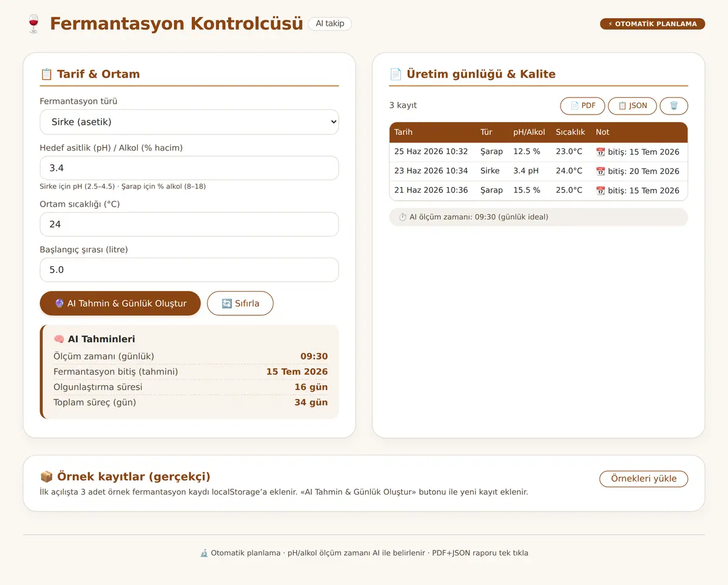Click the clipboard icon beside Tarif & Ortam
Image resolution: width=728 pixels, height=585 pixels.
coord(47,74)
